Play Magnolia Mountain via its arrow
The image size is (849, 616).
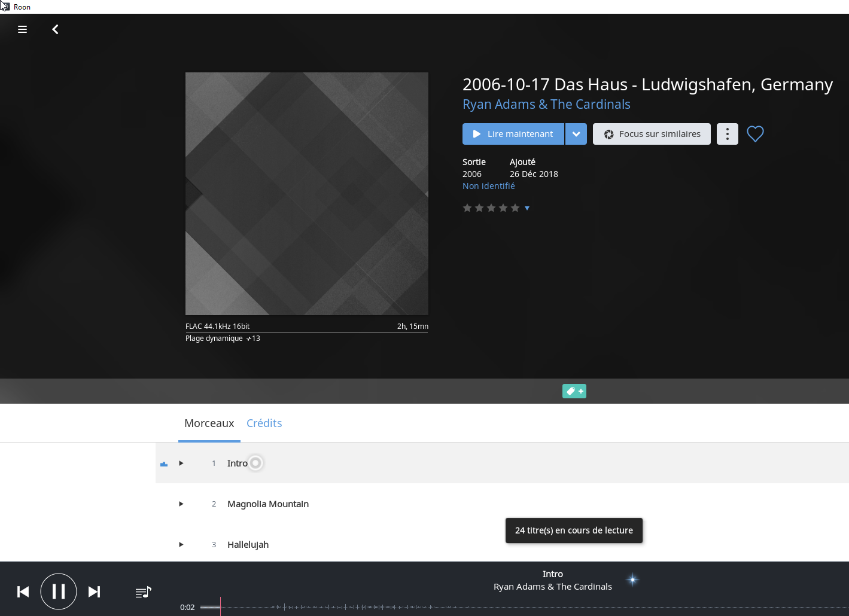point(181,504)
